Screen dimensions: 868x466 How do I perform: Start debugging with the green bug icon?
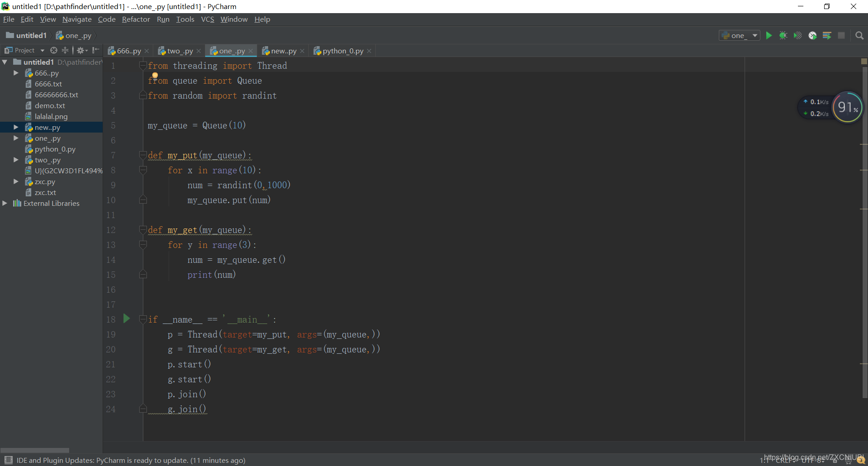tap(783, 35)
